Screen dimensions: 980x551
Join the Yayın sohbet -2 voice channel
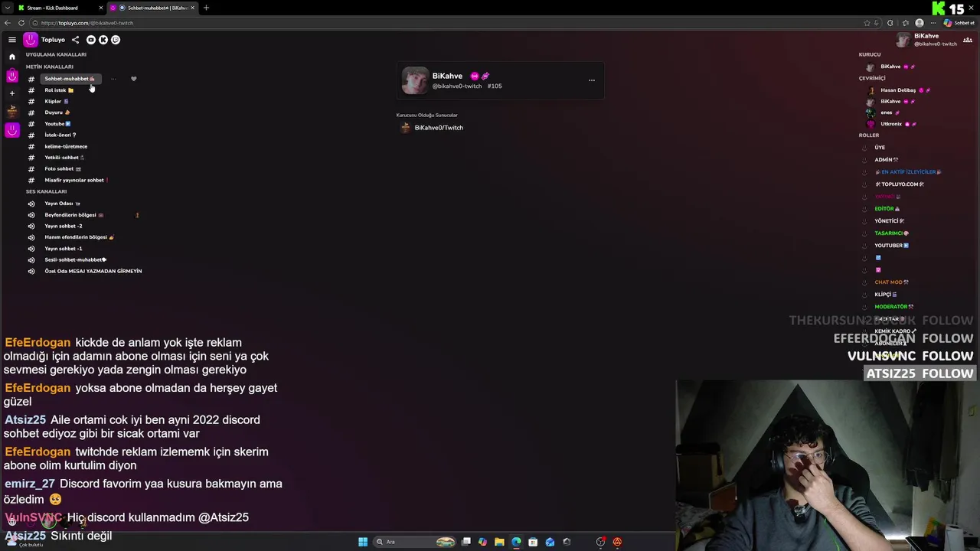[63, 226]
